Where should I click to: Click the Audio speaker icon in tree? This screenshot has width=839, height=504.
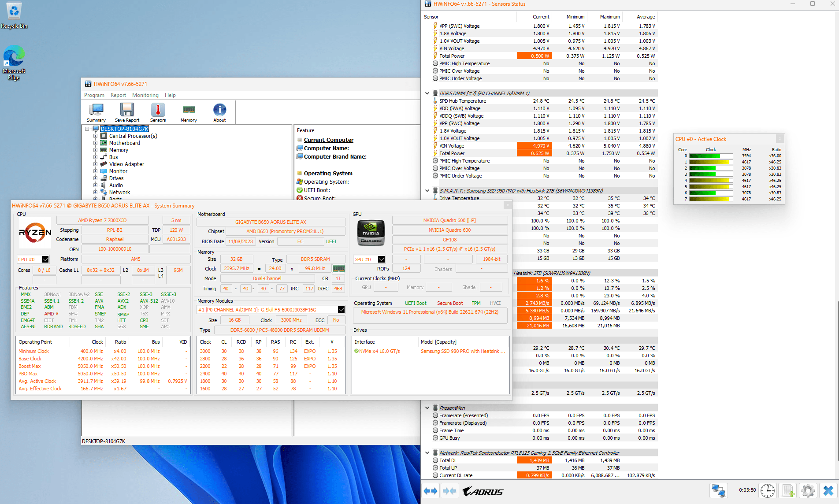pos(104,185)
